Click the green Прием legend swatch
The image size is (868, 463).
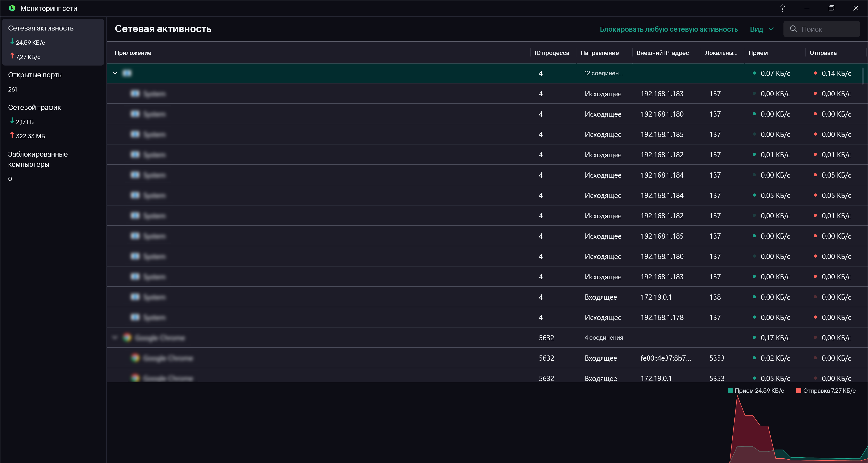[x=730, y=391]
